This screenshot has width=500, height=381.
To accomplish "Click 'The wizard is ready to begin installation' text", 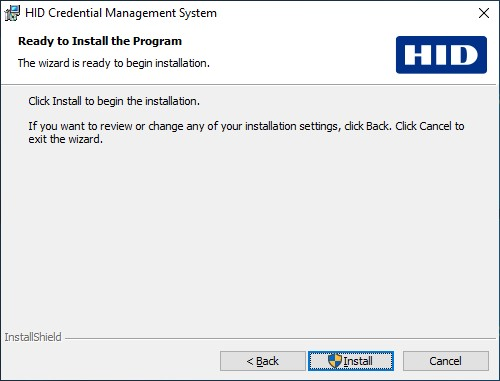I will coord(114,63).
